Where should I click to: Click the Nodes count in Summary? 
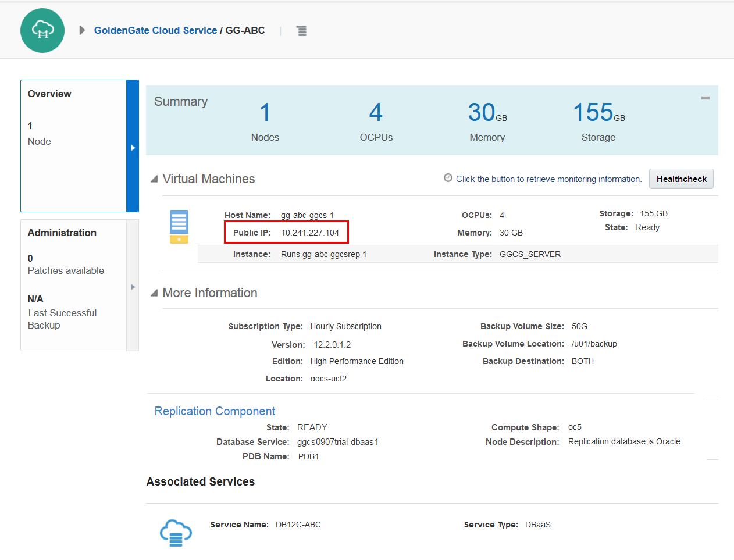tap(265, 113)
